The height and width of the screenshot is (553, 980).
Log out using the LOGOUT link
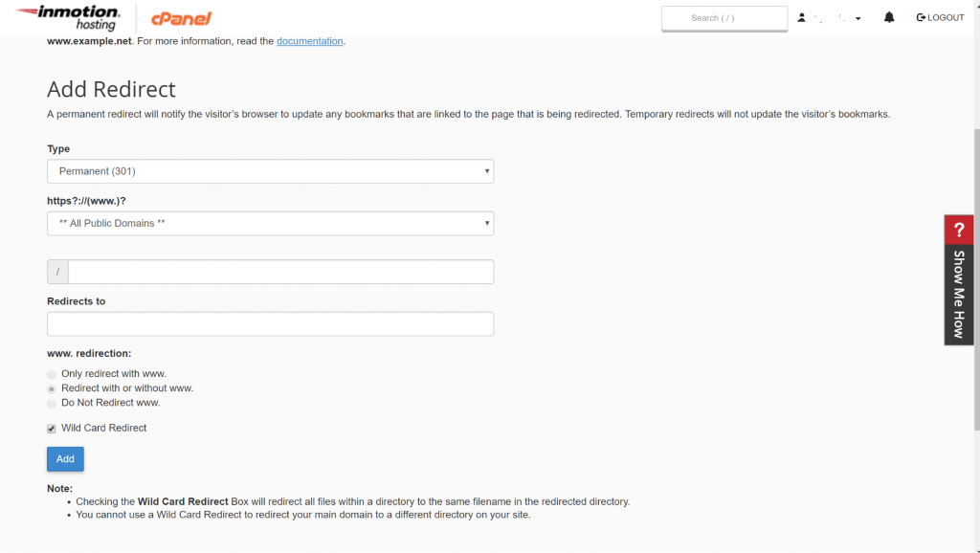coord(940,17)
